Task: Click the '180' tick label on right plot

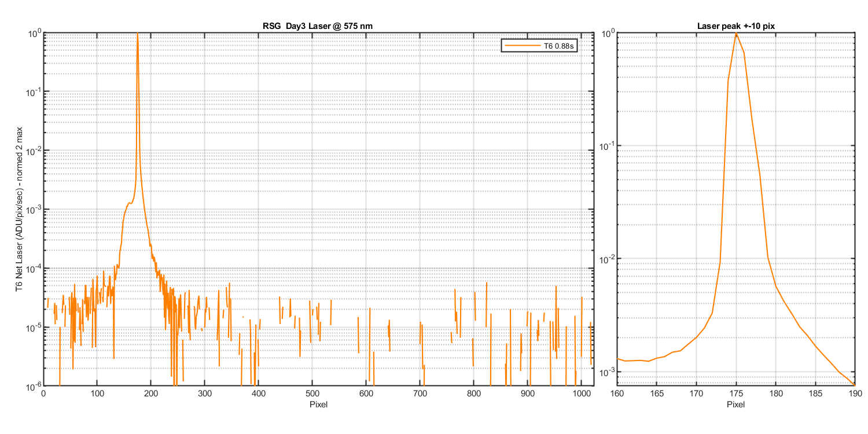Action: (775, 393)
